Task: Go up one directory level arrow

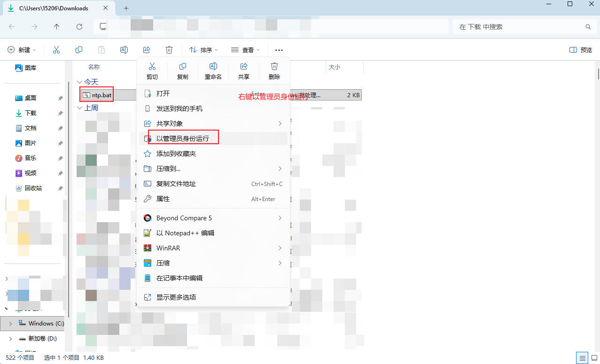Action: coord(57,27)
